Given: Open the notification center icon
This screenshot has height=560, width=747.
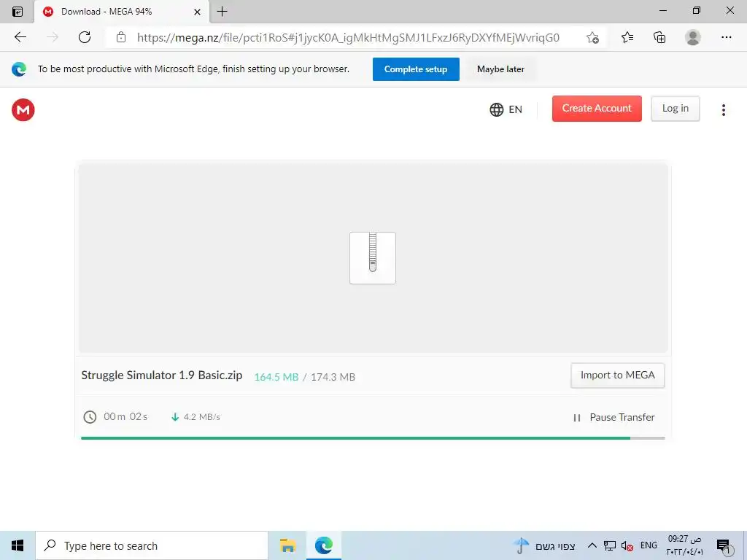Looking at the screenshot, I should click(x=723, y=546).
